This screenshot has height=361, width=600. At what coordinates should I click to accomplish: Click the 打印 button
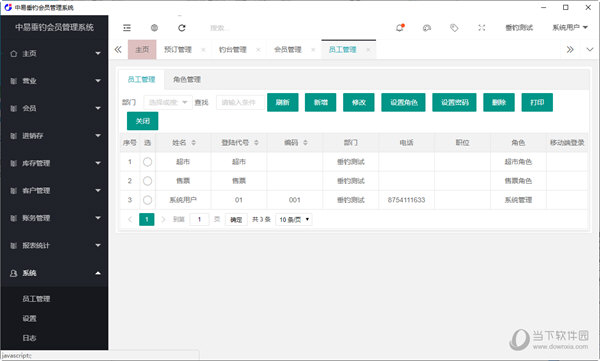point(537,102)
